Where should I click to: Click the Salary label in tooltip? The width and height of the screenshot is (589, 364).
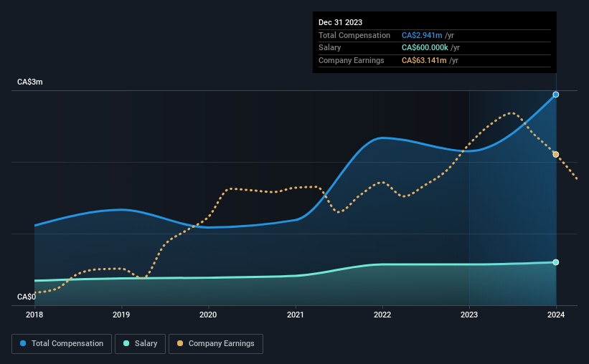330,48
